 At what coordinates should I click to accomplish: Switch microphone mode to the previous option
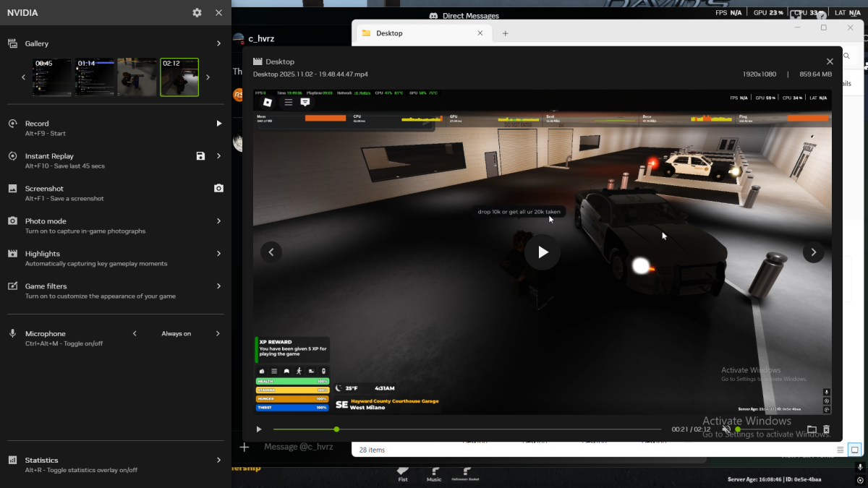[135, 334]
